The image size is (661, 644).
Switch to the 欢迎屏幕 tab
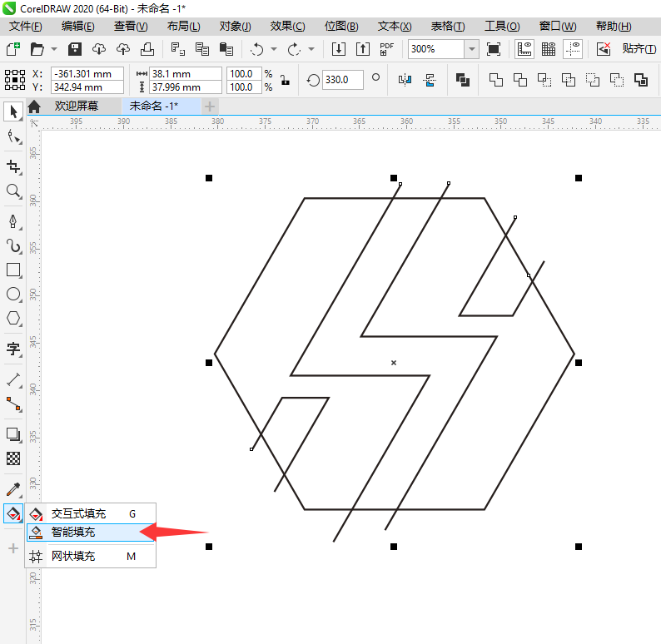click(x=77, y=107)
